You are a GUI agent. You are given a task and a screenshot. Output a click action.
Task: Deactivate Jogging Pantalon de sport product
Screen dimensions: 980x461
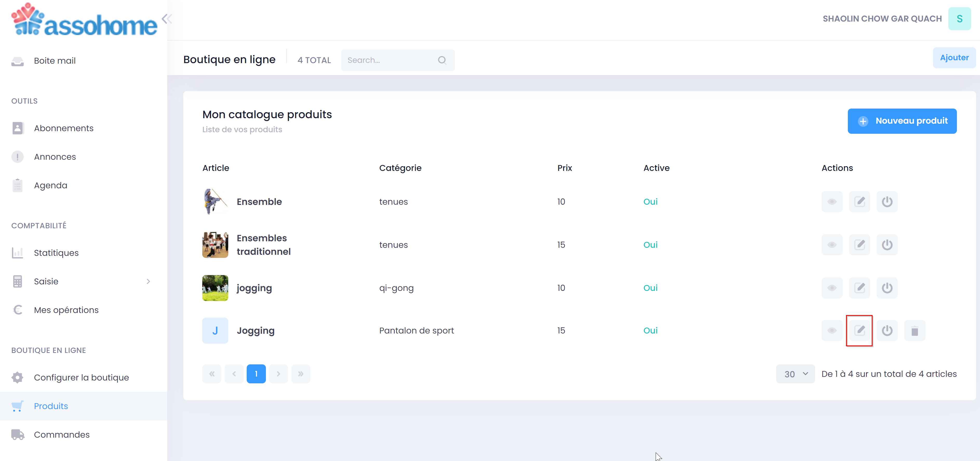click(887, 330)
